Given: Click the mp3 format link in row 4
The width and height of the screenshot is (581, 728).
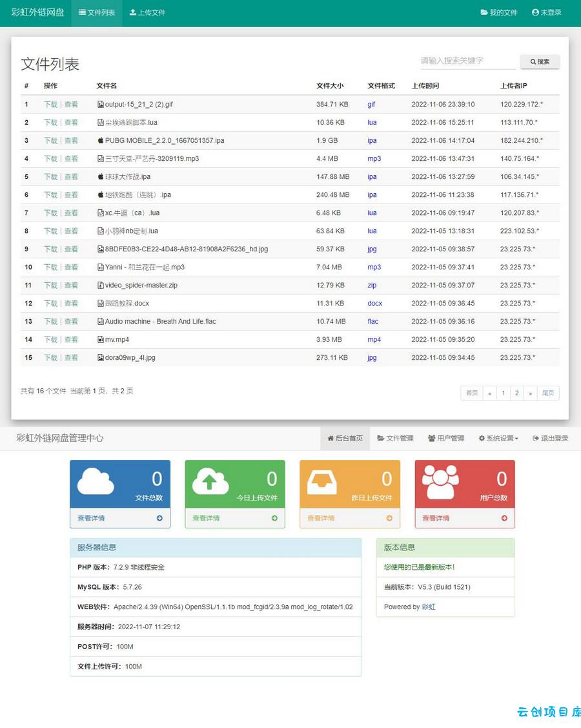Looking at the screenshot, I should click(374, 159).
